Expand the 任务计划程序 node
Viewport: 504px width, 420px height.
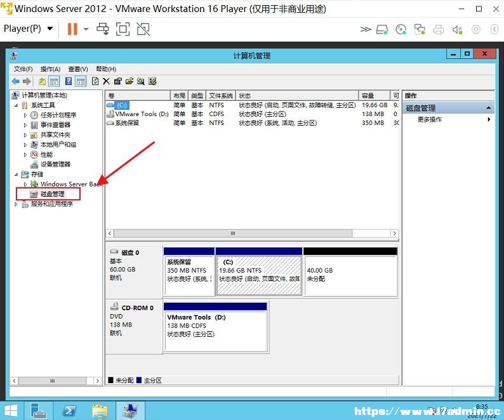tap(25, 115)
